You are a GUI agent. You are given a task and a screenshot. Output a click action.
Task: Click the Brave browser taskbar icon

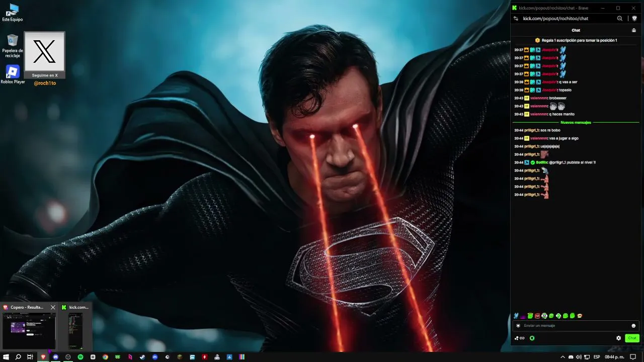point(43,357)
